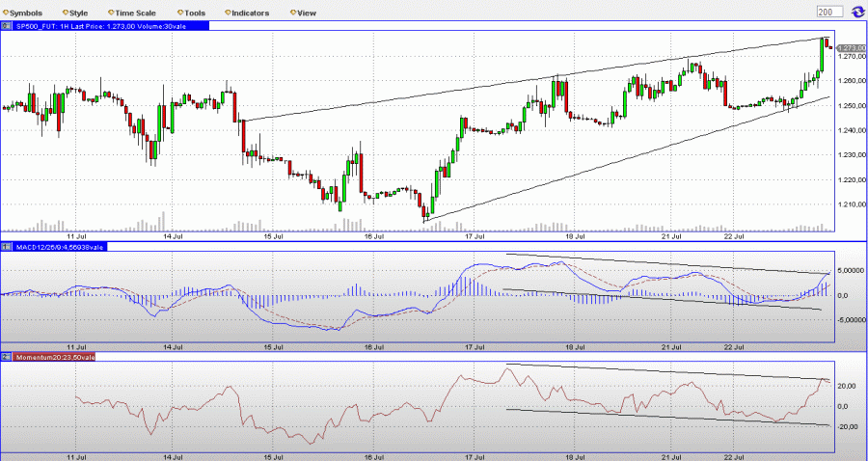Click 16 Jul date under Momentum panel
The height and width of the screenshot is (461, 868).
pos(375,457)
